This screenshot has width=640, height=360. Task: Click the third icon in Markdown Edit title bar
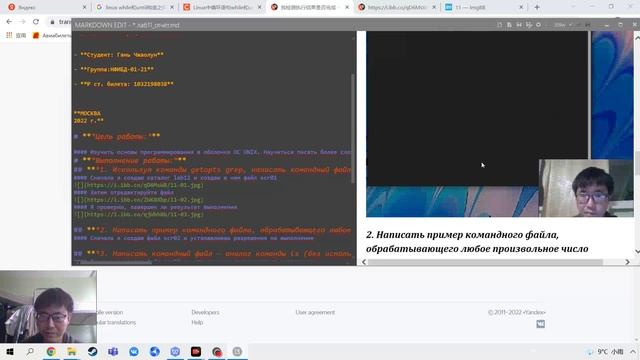[519, 25]
